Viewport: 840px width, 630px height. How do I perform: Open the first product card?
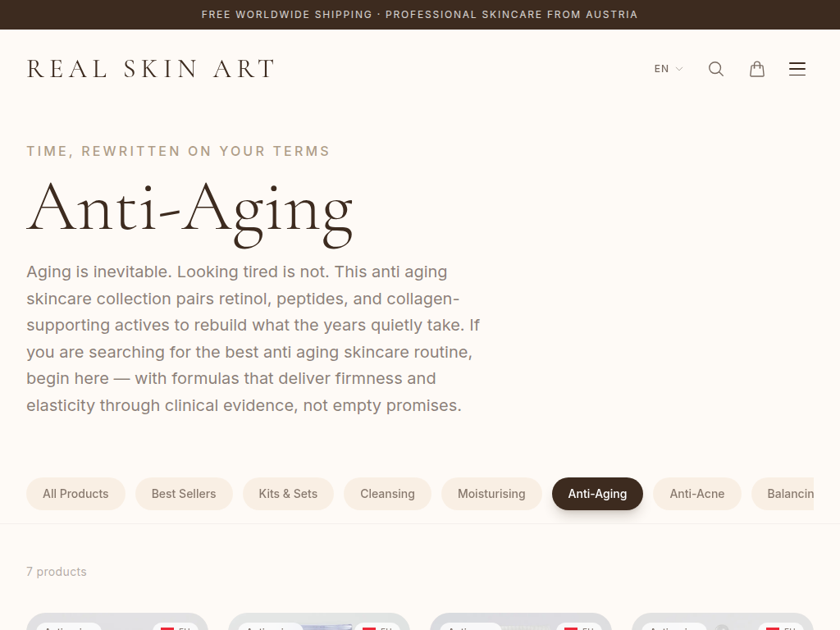click(x=117, y=623)
